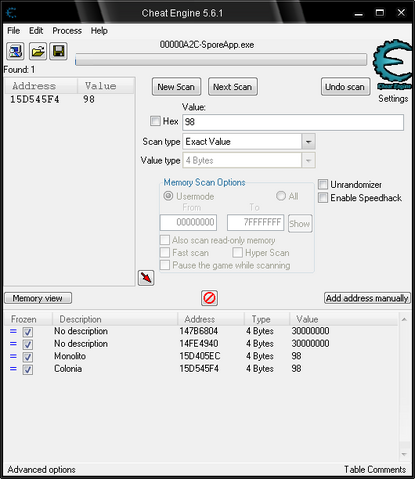Click the Undo scan button
This screenshot has width=415, height=479.
pos(345,87)
